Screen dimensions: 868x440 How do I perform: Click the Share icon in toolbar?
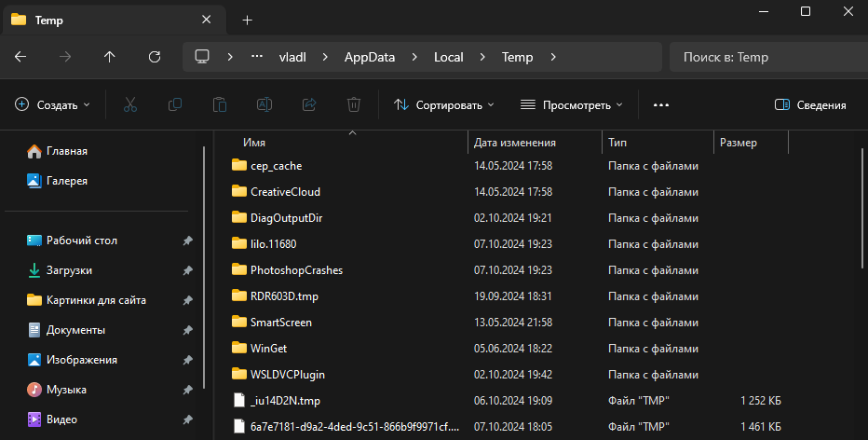pyautogui.click(x=309, y=104)
